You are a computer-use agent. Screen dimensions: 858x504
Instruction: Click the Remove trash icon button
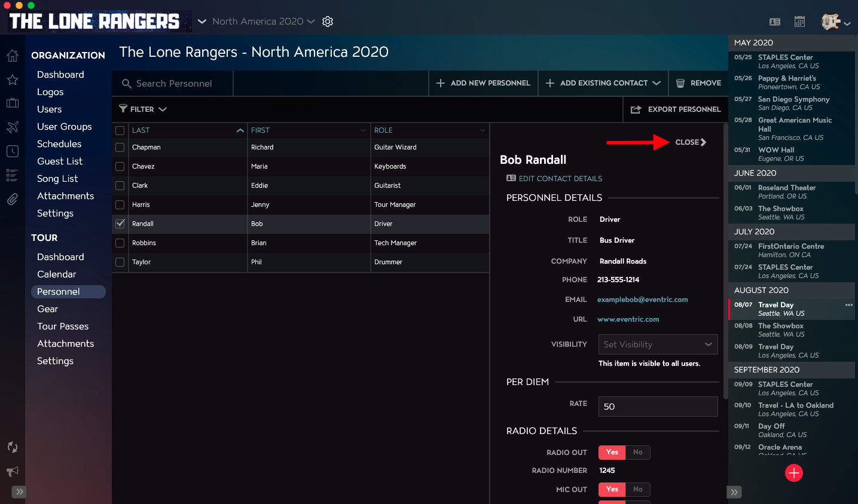tap(698, 83)
